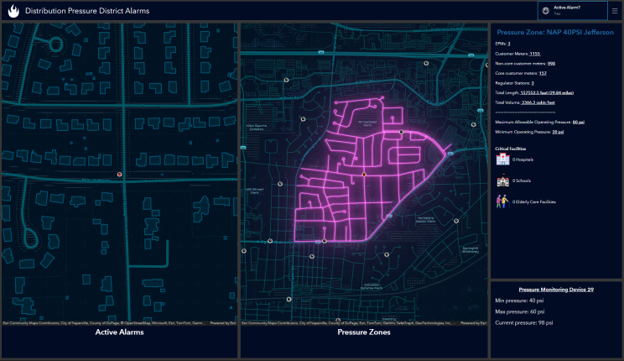This screenshot has width=624, height=361.
Task: Open the Pressure Monitoring Device 29 link
Action: pyautogui.click(x=556, y=289)
